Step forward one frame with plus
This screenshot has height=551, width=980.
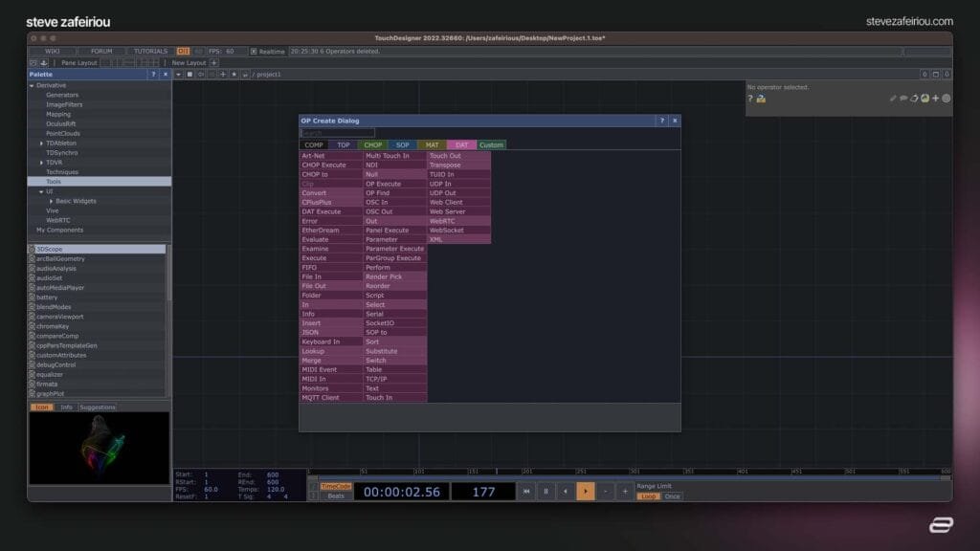[x=625, y=492]
